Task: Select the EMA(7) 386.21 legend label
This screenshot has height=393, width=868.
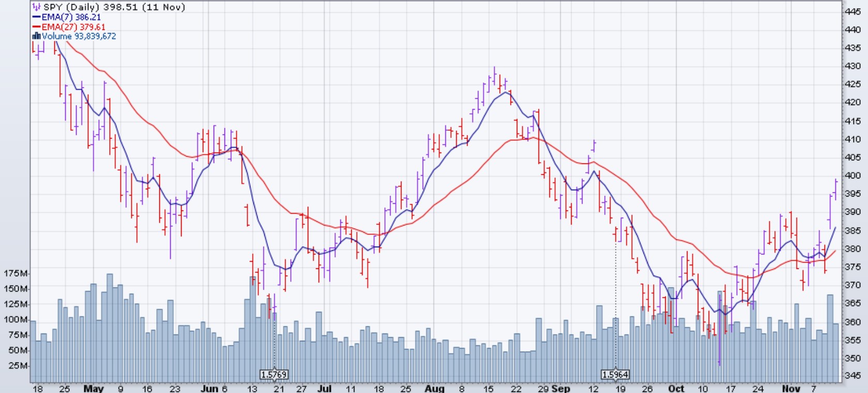Action: (71, 17)
